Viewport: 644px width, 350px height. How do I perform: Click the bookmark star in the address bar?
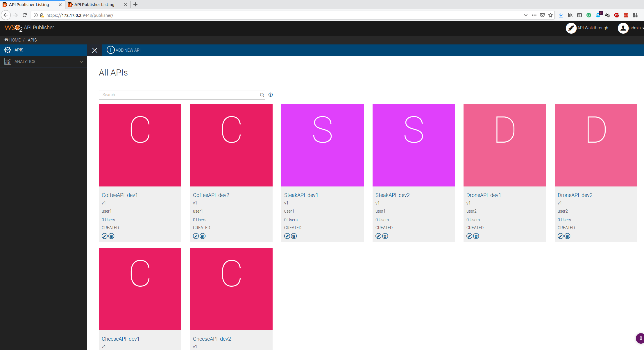point(550,15)
